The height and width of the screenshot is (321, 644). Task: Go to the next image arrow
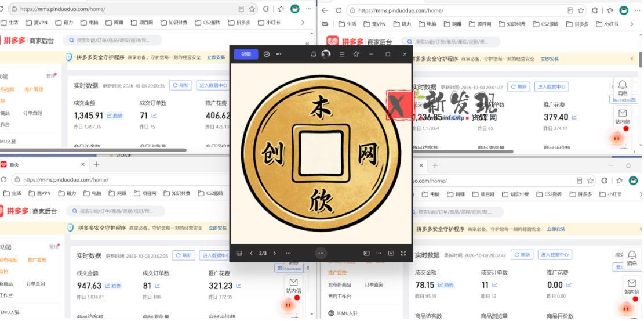pos(275,253)
